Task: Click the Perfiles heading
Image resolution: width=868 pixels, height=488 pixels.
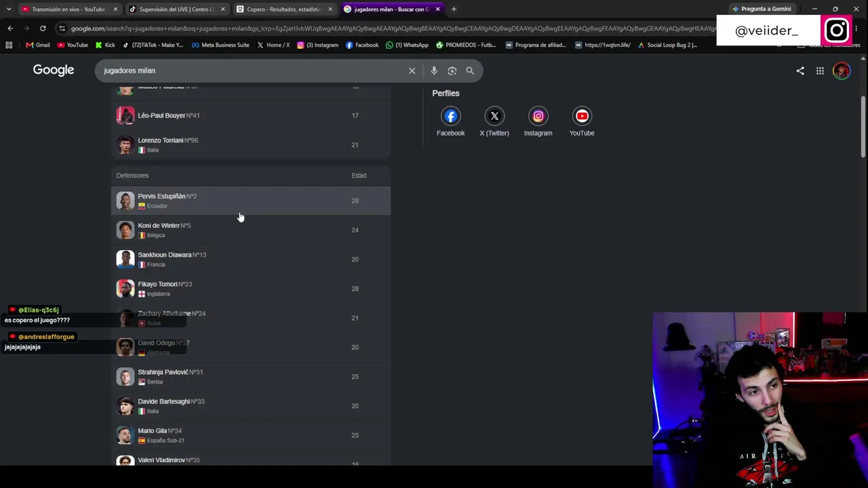Action: pyautogui.click(x=446, y=93)
